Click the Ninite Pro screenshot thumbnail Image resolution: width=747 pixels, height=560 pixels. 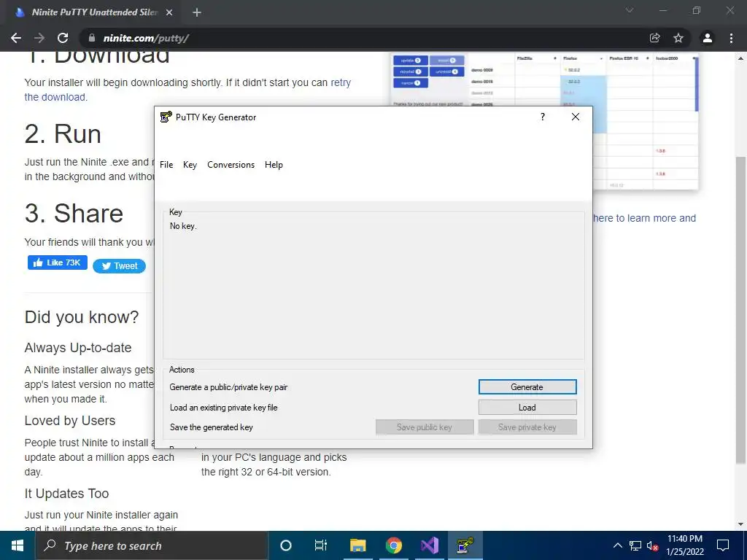coord(544,122)
